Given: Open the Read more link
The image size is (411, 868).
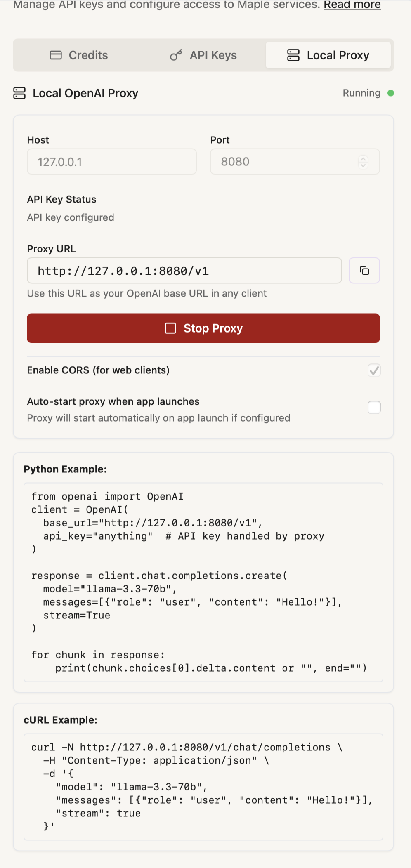Looking at the screenshot, I should coord(352,5).
